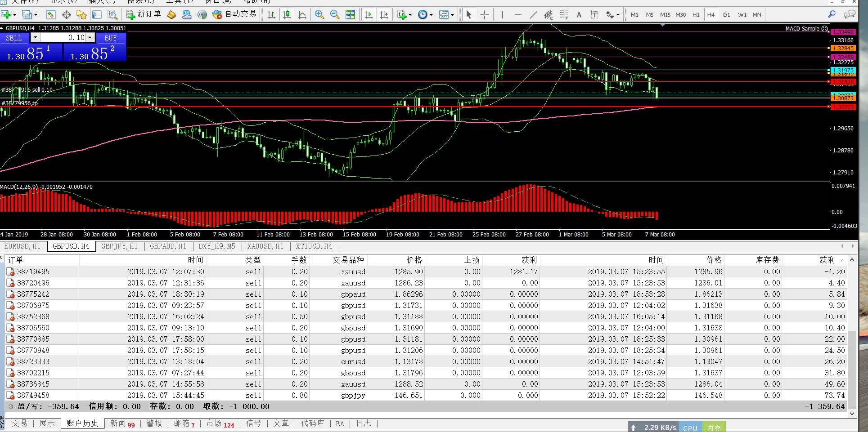
Task: Select the text A tool
Action: point(579,15)
